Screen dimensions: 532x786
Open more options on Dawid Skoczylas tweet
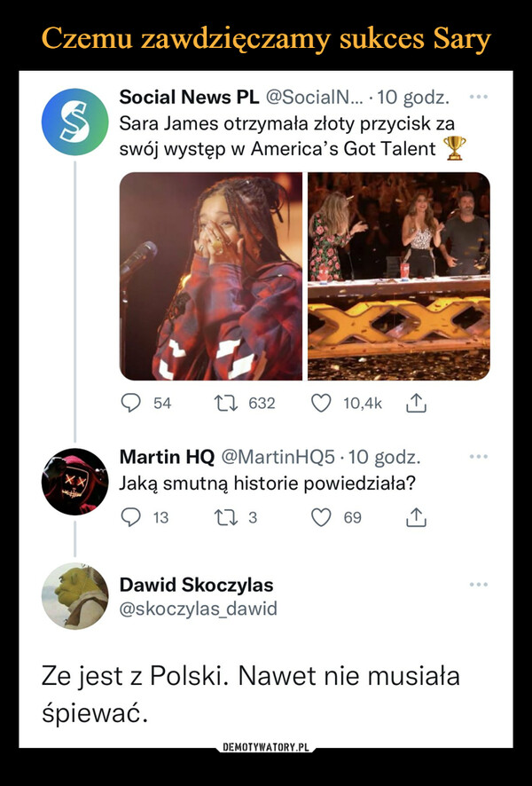point(479,585)
